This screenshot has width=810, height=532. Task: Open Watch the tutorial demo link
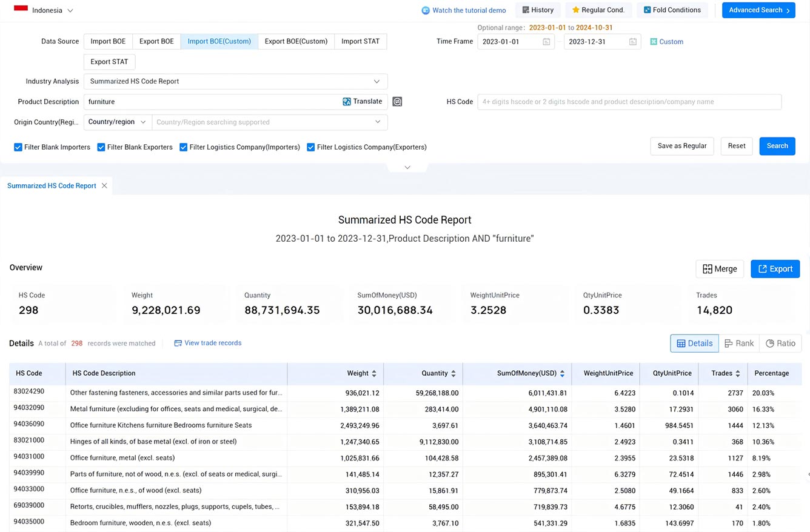pos(469,10)
